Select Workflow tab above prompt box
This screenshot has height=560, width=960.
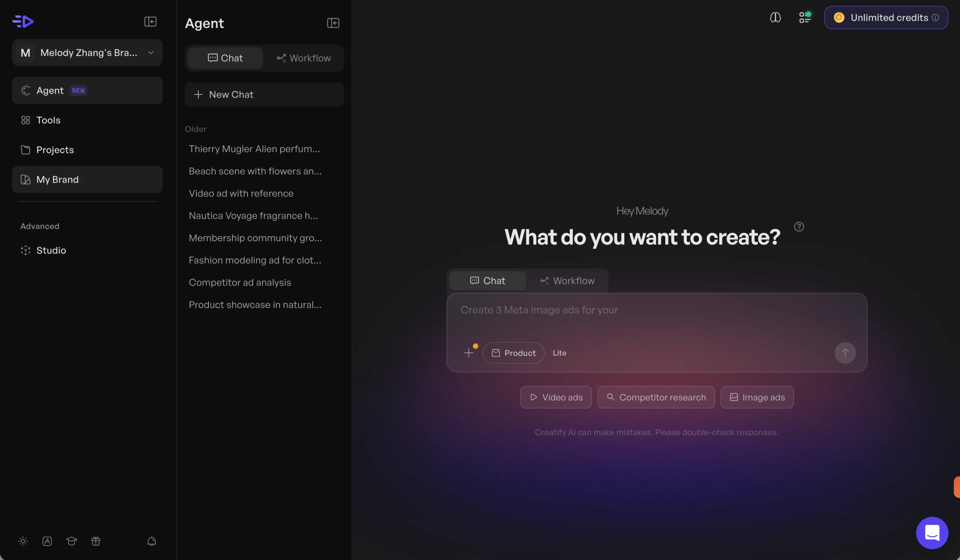567,281
